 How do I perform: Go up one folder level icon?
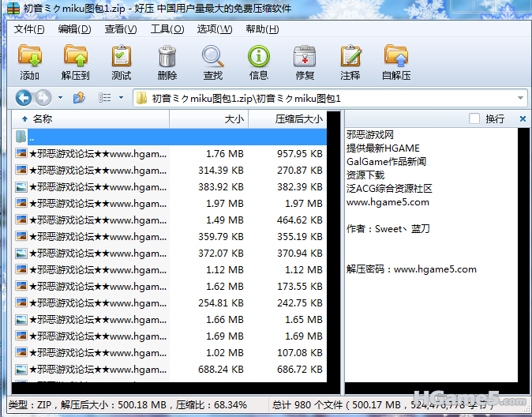pyautogui.click(x=79, y=98)
